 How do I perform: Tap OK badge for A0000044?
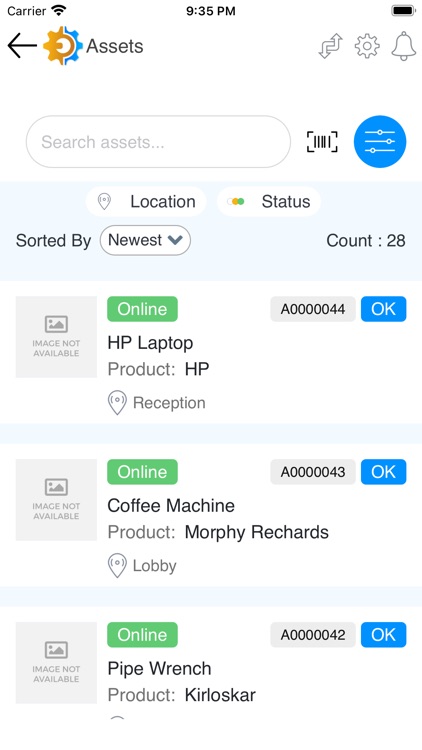point(384,309)
